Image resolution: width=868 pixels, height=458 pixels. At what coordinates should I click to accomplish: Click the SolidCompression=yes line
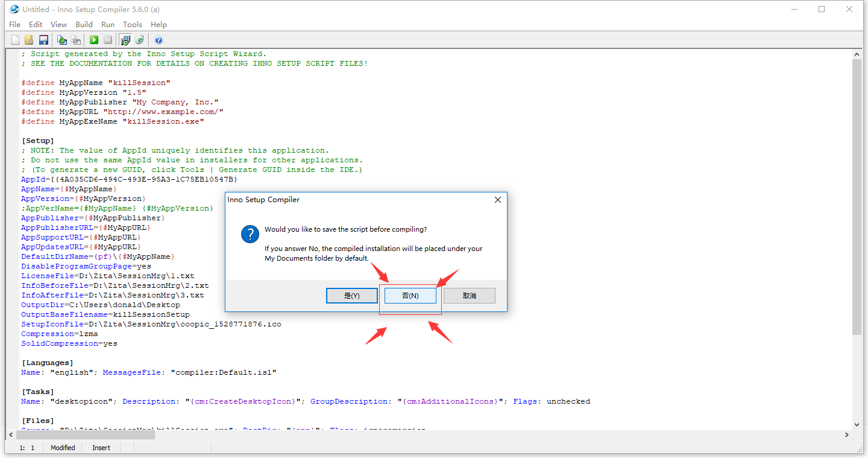(x=69, y=343)
